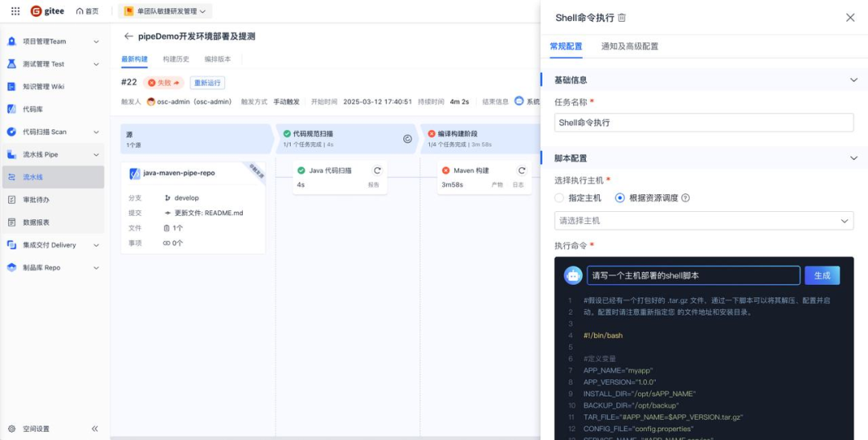Switch to the 构建历史 tab
The height and width of the screenshot is (440, 868).
pyautogui.click(x=175, y=59)
